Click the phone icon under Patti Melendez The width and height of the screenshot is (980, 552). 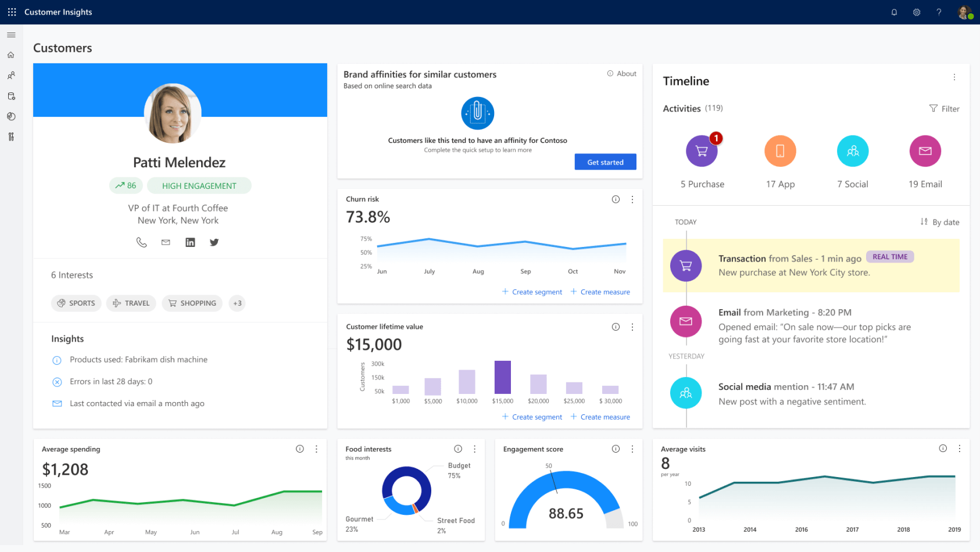point(141,242)
